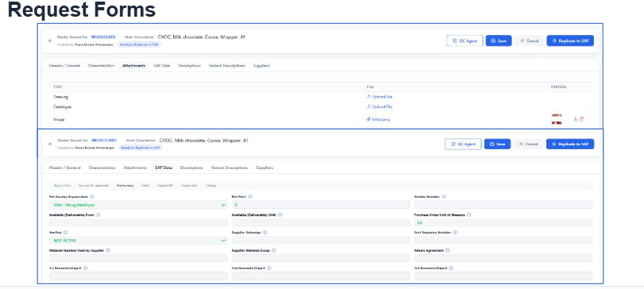The image size is (644, 289).
Task: Go back using arrow in Attachments form header
Action: click(x=50, y=40)
